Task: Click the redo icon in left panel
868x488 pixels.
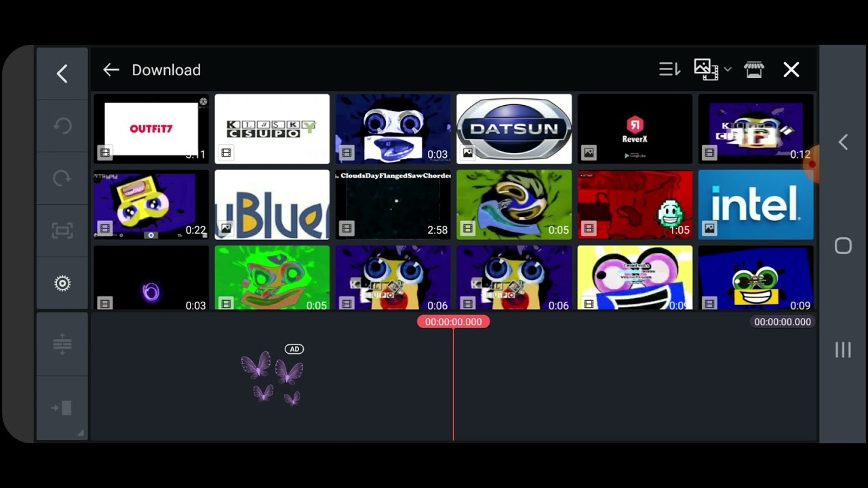Action: [62, 178]
